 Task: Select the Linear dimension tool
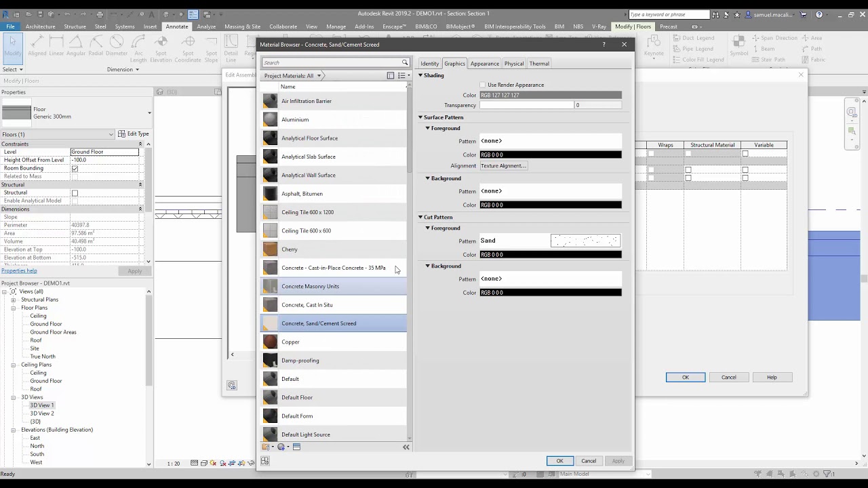pos(56,47)
